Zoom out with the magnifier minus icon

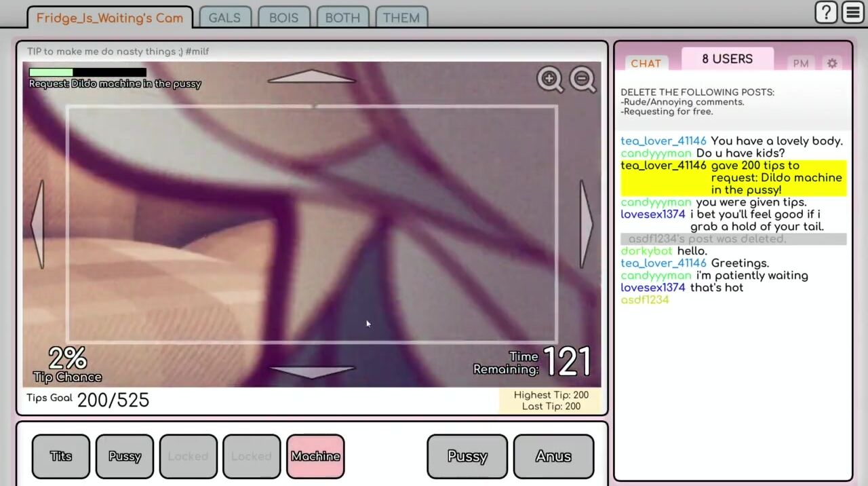point(583,79)
